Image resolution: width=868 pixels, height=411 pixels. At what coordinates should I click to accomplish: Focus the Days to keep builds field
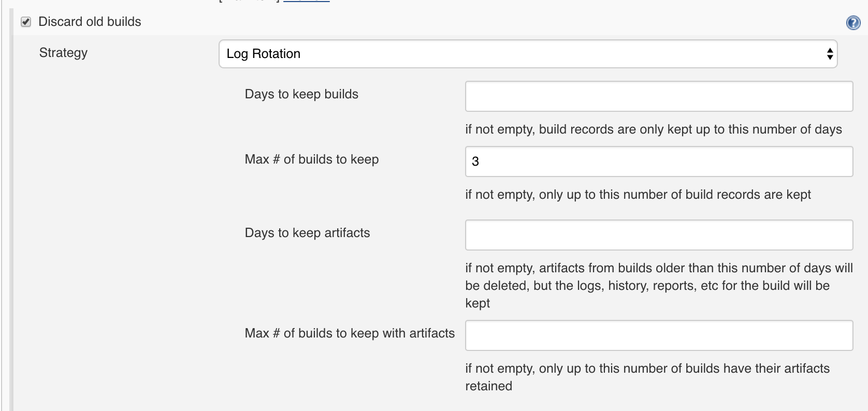click(x=659, y=96)
